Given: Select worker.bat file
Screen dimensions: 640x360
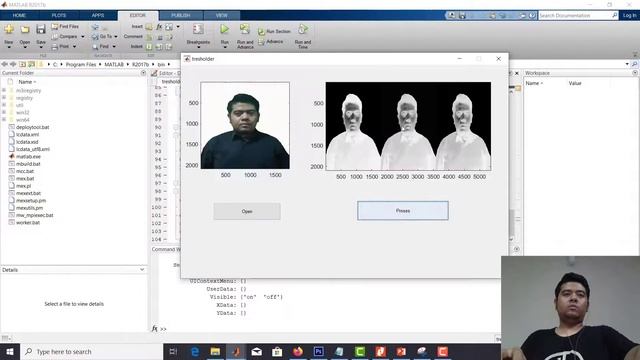Looking at the screenshot, I should click(x=28, y=223).
